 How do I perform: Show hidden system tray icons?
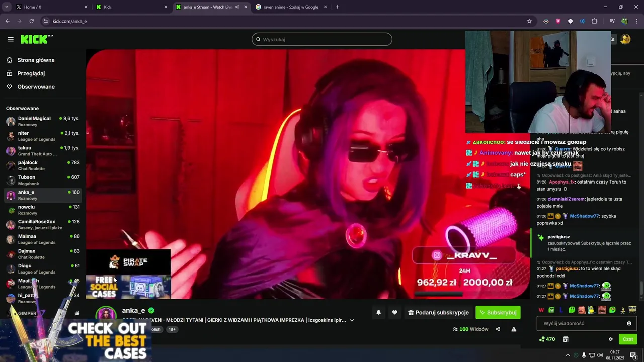pyautogui.click(x=568, y=355)
